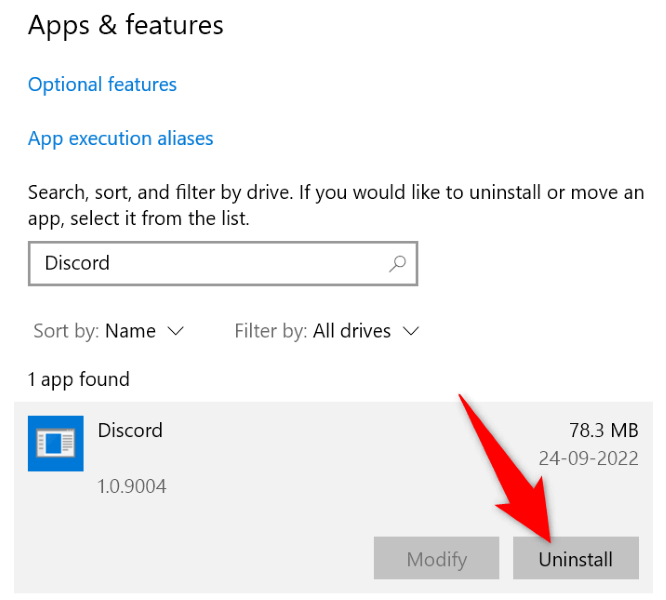666x600 pixels.
Task: Open the Optional features link
Action: click(102, 85)
